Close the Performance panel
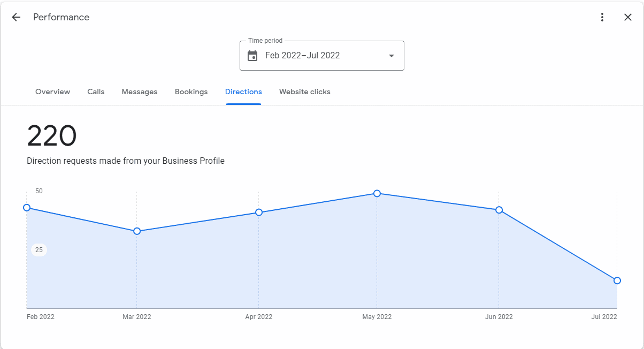 point(628,17)
